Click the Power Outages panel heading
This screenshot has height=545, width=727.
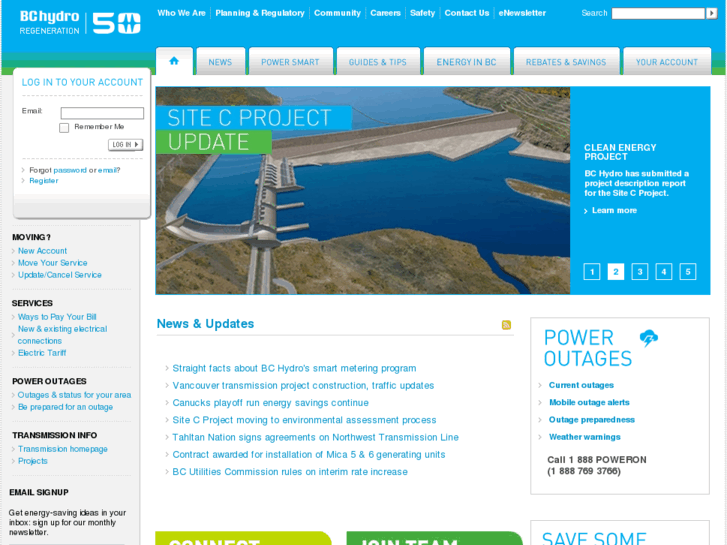pos(588,348)
